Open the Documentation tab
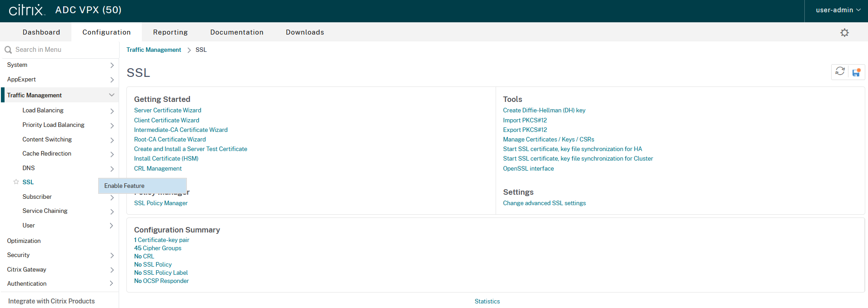Viewport: 868px width, 308px height. pyautogui.click(x=237, y=32)
